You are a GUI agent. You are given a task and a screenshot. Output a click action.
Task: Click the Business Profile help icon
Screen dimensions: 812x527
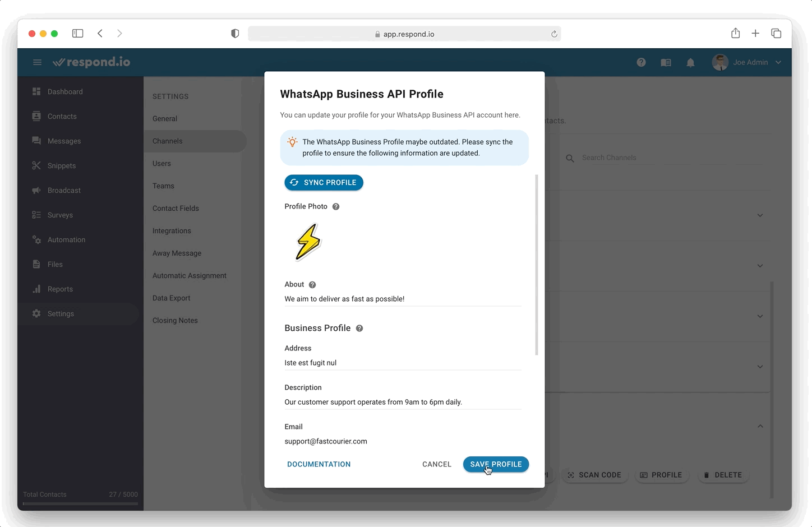[359, 329]
